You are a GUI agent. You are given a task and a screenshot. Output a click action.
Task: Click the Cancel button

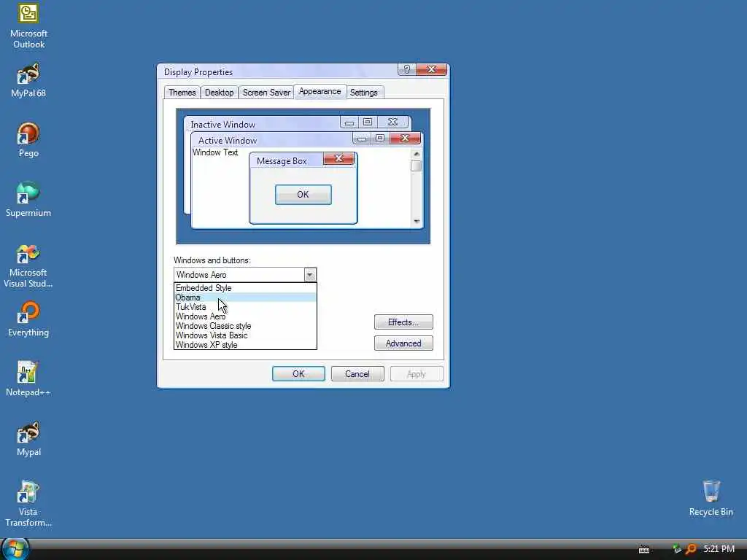click(x=357, y=374)
